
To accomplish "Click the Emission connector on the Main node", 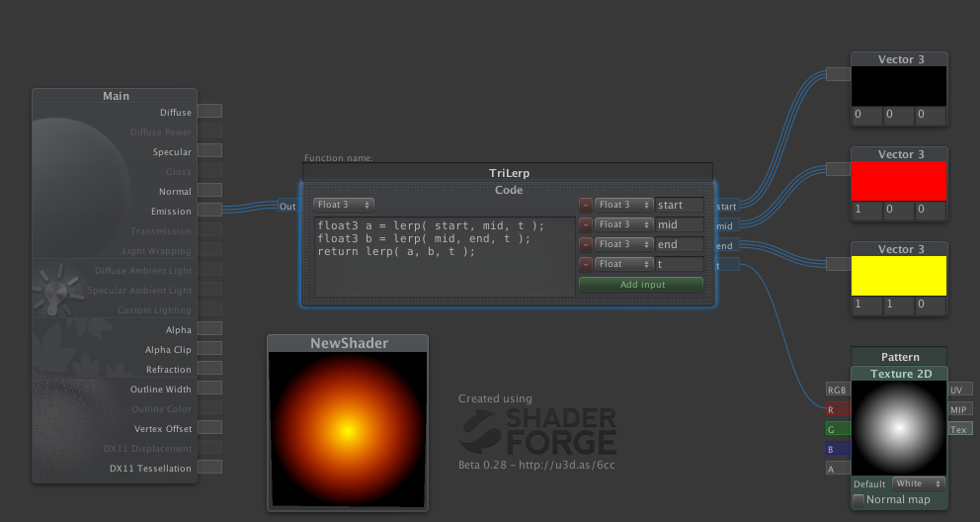I will point(209,211).
